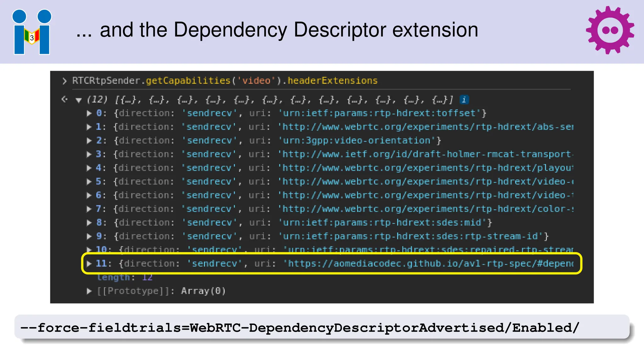Expand array entry 7 color-space uri

[x=89, y=209]
